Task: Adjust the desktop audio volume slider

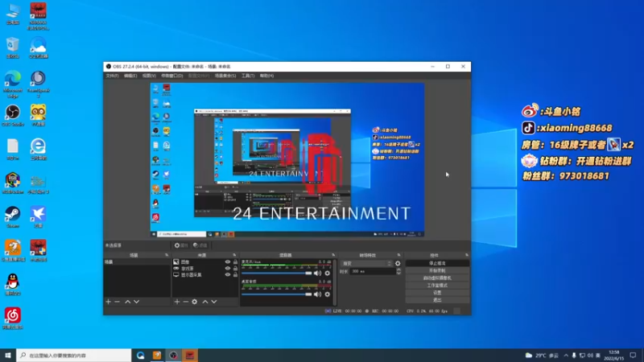Action: (277, 294)
